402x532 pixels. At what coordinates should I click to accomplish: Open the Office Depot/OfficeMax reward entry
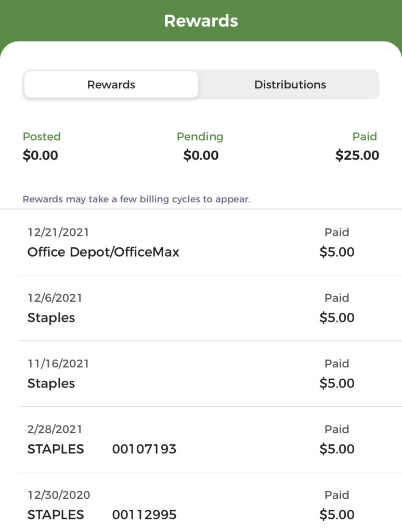[210, 242]
